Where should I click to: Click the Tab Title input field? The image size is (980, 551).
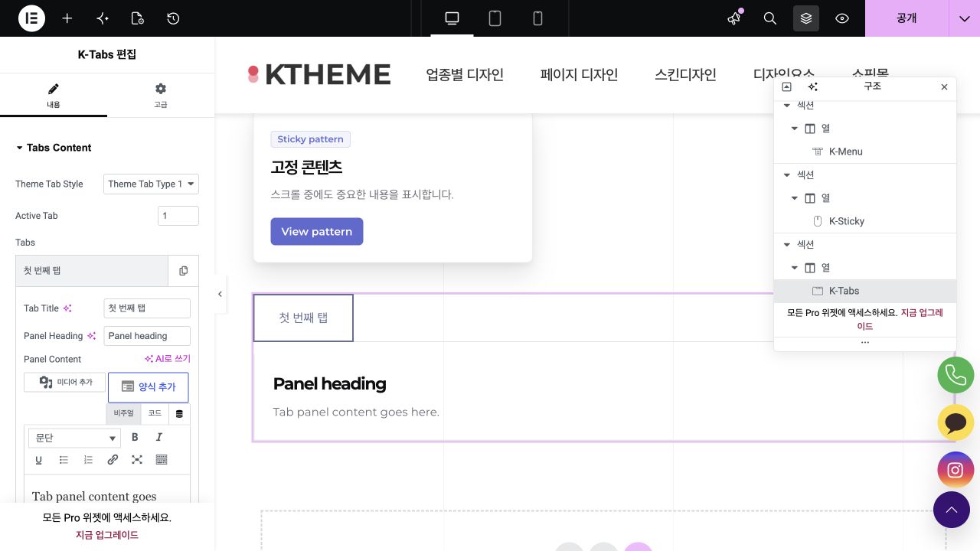click(147, 308)
